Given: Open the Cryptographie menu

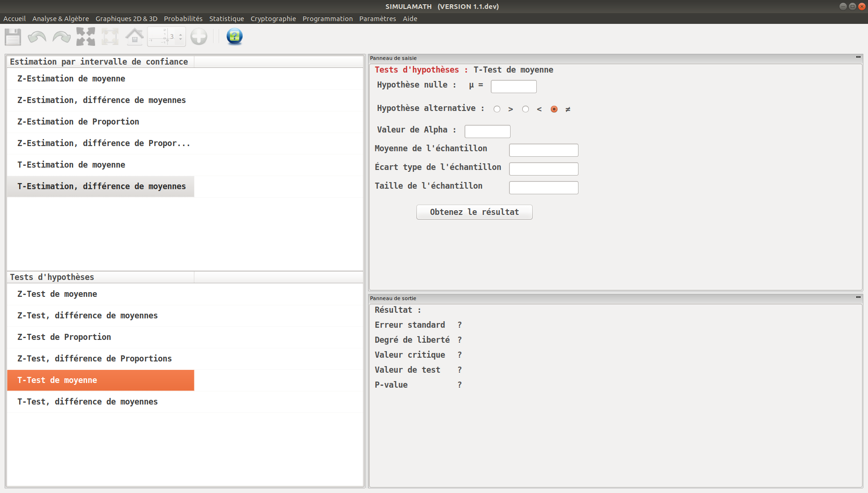Looking at the screenshot, I should point(273,19).
